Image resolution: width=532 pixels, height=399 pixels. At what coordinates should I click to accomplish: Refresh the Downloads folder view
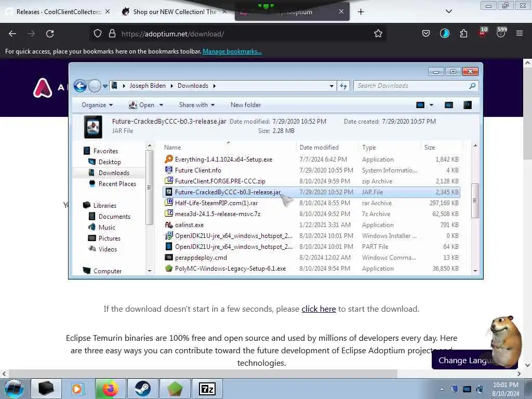pyautogui.click(x=343, y=86)
